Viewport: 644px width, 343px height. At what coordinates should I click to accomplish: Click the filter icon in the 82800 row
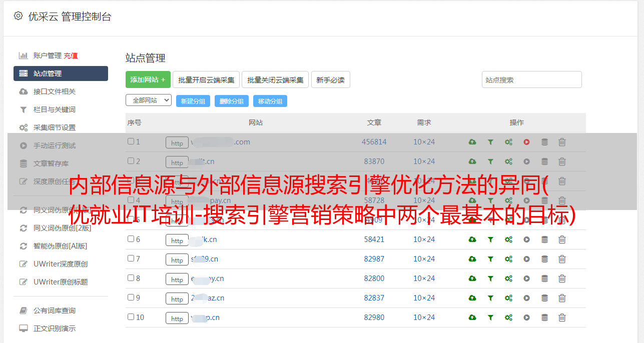click(490, 278)
